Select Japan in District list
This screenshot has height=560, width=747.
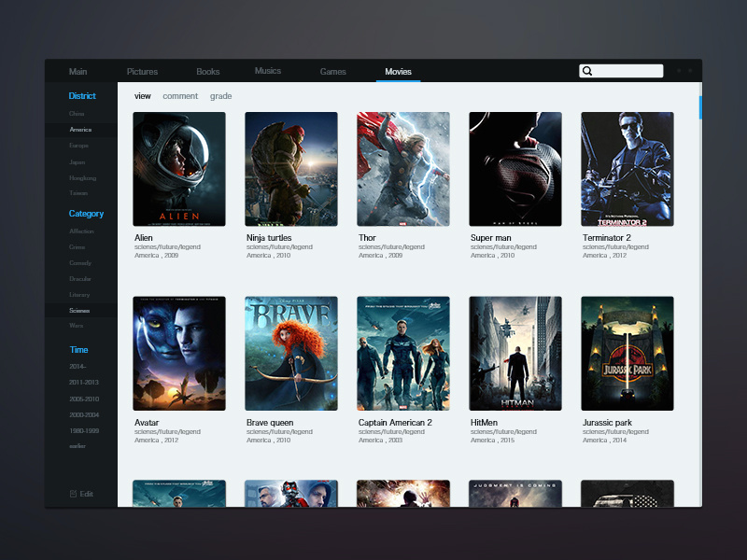tap(78, 161)
